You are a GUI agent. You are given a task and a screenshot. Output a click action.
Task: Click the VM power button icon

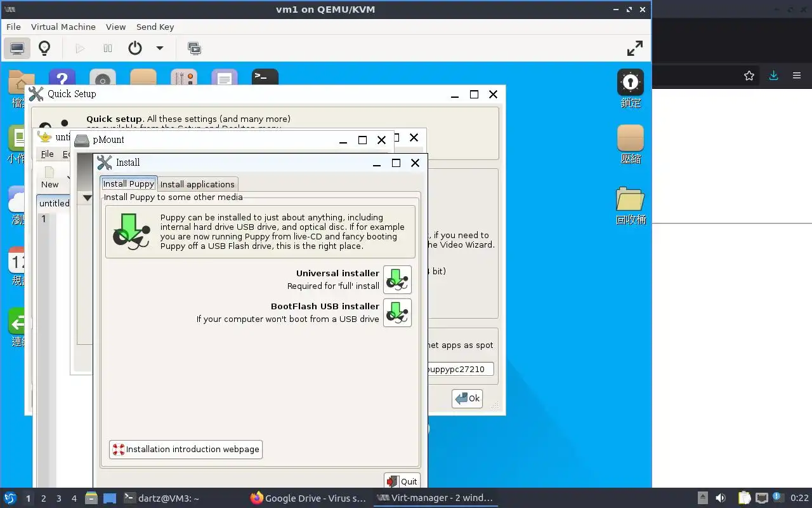pos(135,48)
